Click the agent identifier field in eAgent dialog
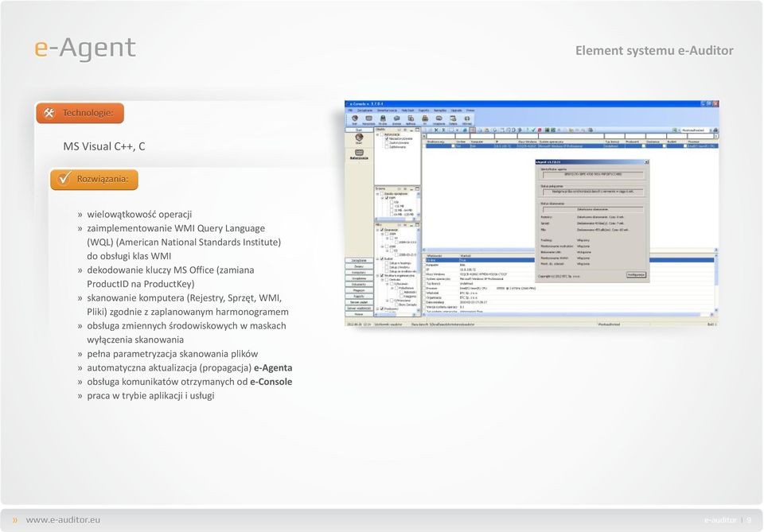The image size is (764, 532). click(x=593, y=175)
